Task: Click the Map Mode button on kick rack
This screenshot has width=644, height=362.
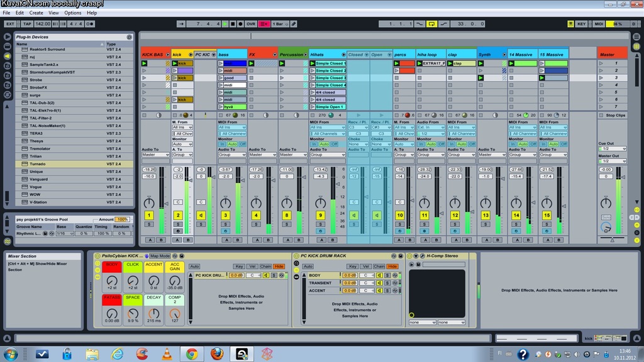Action: [159, 256]
